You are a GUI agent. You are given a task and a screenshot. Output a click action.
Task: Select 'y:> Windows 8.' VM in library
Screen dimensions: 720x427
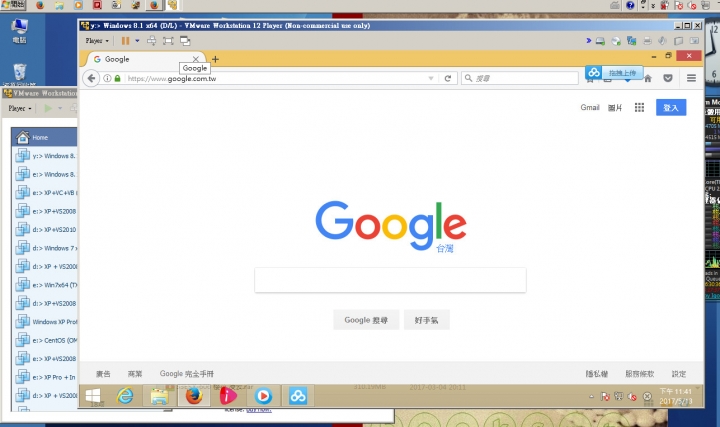click(x=45, y=156)
